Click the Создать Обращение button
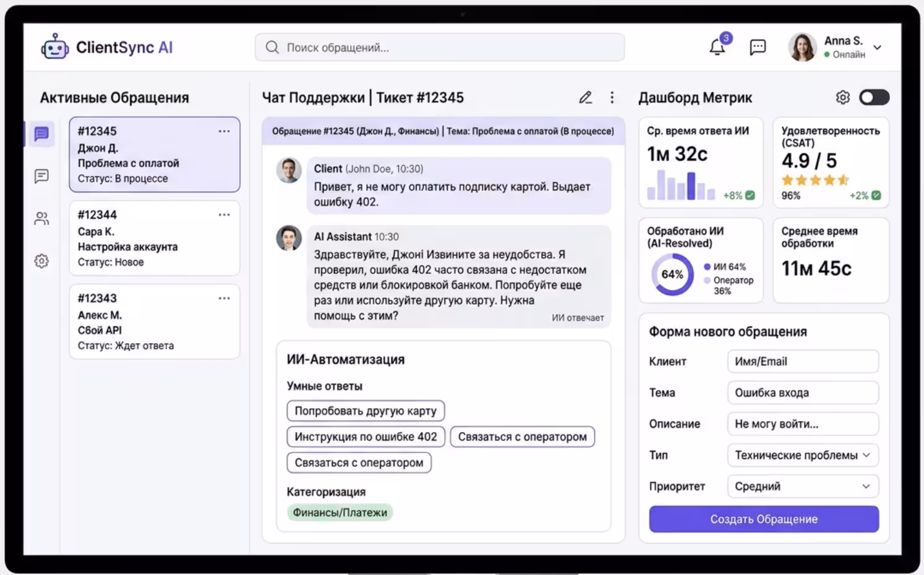This screenshot has height=575, width=924. click(763, 519)
